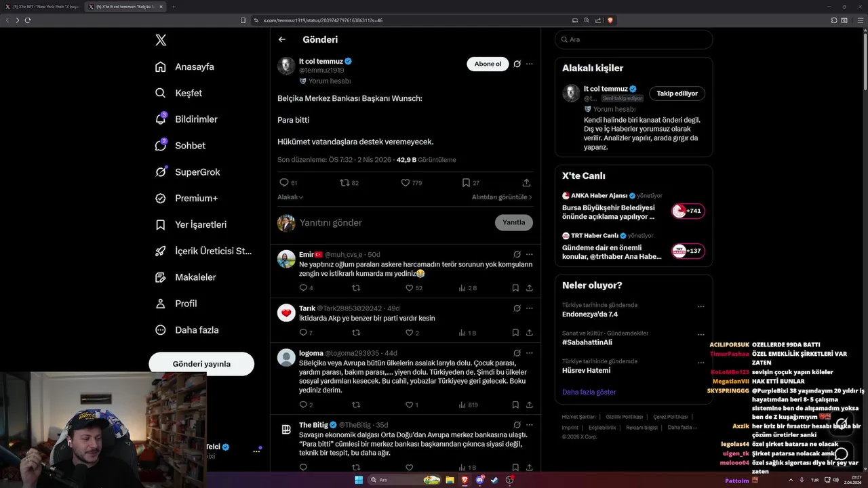Click Gönderi yayınla button
This screenshot has height=488, width=868.
[x=201, y=364]
